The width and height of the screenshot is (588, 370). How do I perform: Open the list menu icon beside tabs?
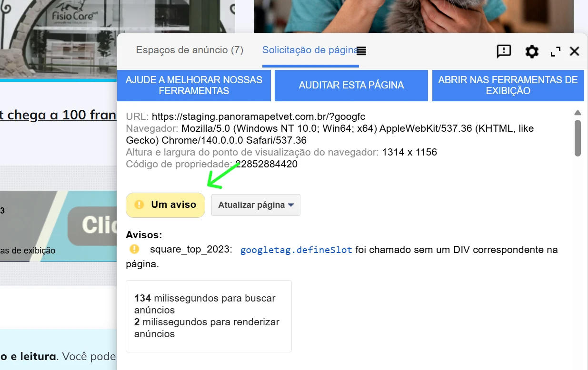361,51
